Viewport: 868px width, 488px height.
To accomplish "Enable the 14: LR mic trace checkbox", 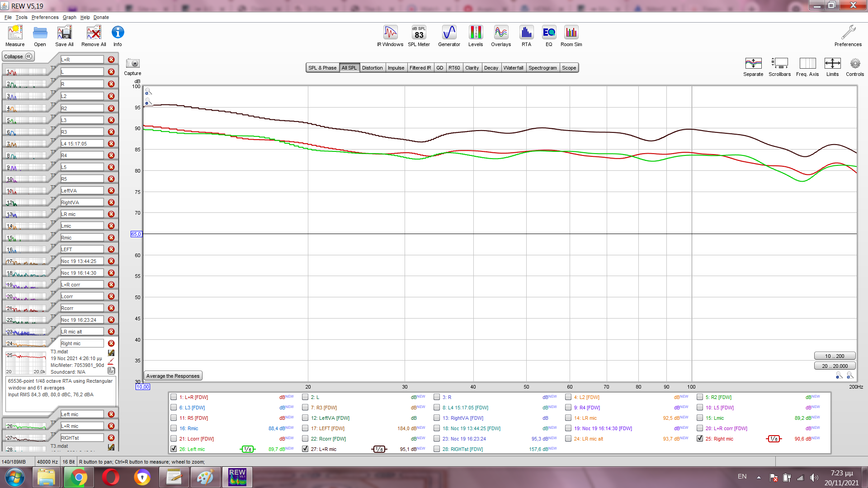I will coord(568,418).
